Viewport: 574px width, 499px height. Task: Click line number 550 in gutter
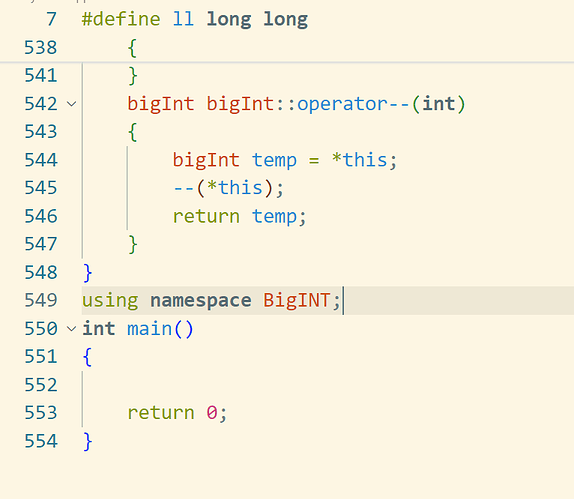(x=41, y=329)
